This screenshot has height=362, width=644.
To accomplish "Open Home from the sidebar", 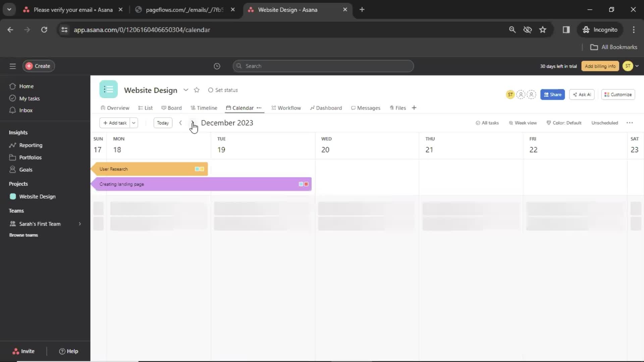I will pos(27,86).
